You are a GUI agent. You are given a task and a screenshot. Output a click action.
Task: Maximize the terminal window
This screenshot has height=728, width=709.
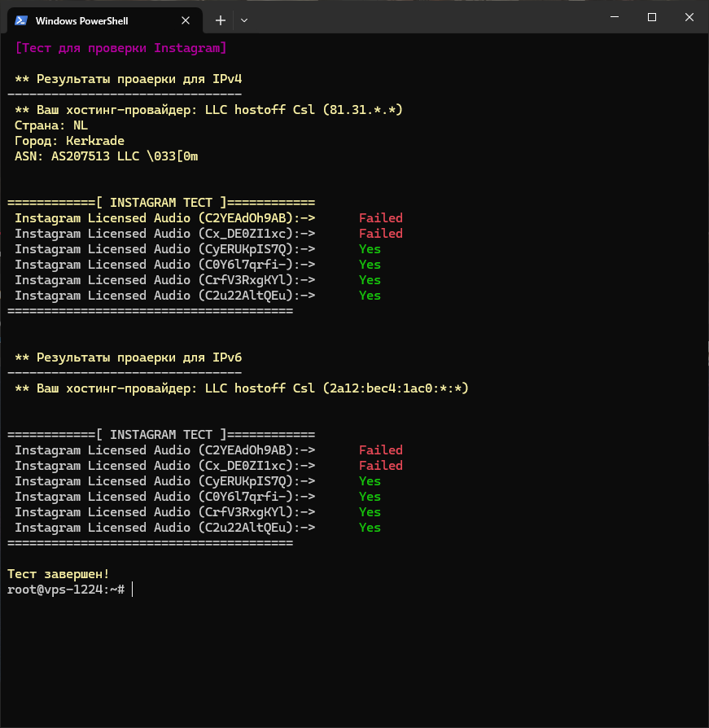[651, 17]
